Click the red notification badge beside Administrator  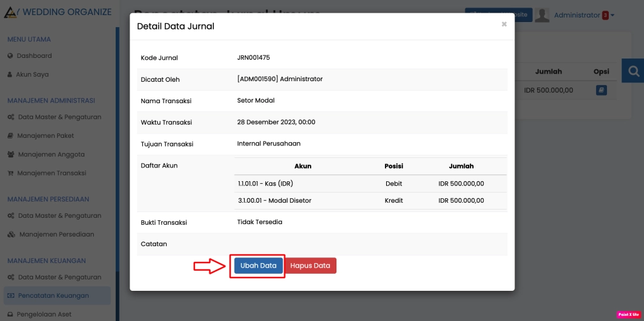click(x=605, y=15)
